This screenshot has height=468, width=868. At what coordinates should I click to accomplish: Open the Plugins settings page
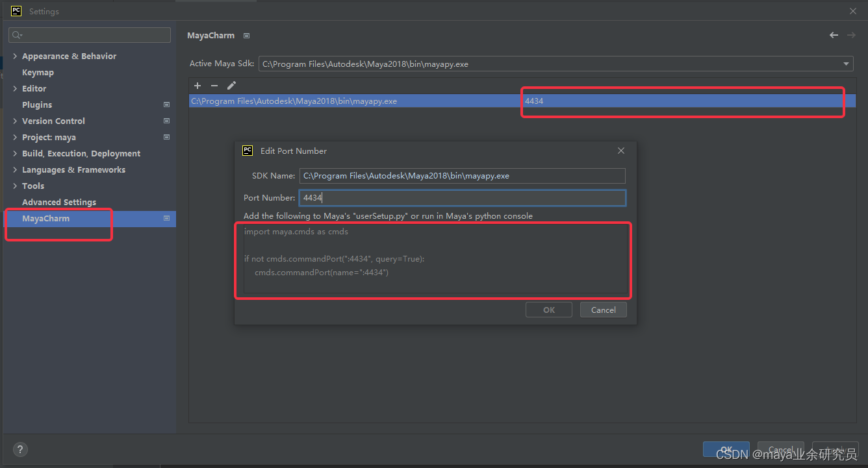pyautogui.click(x=37, y=105)
